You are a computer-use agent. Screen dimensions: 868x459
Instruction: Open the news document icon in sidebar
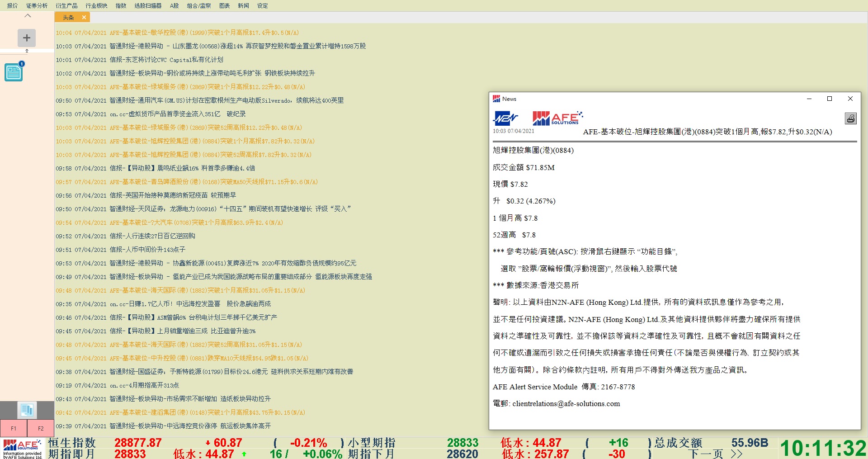pos(14,72)
